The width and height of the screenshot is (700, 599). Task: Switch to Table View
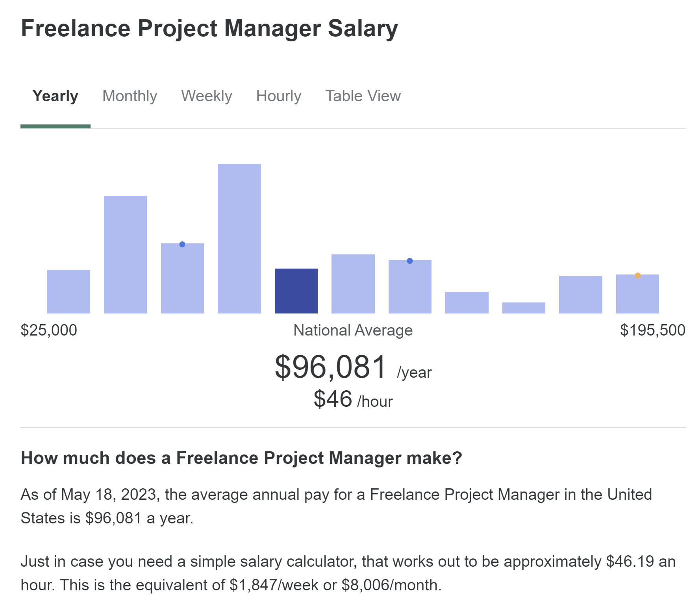tap(363, 96)
